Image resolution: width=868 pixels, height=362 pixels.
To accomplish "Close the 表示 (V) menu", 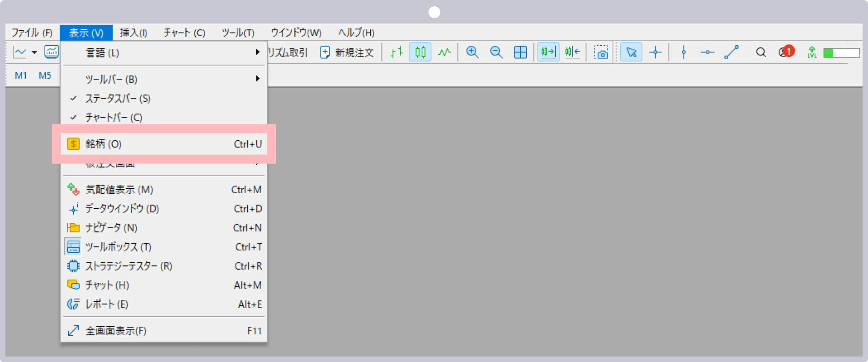I will point(86,33).
